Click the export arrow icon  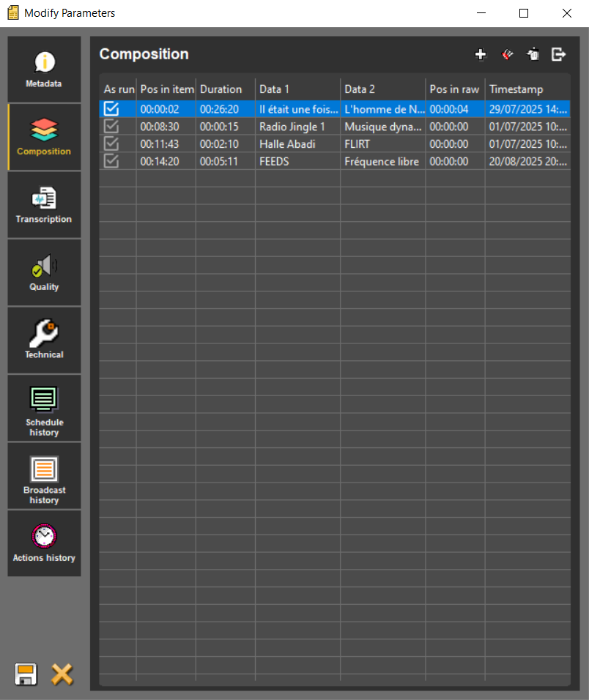point(559,54)
